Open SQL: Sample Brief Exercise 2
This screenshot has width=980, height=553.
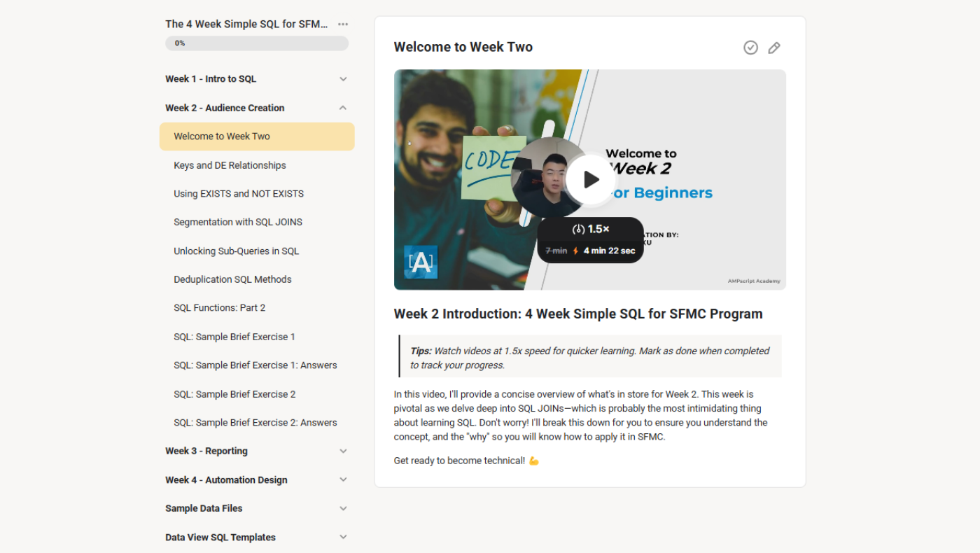[x=234, y=394]
